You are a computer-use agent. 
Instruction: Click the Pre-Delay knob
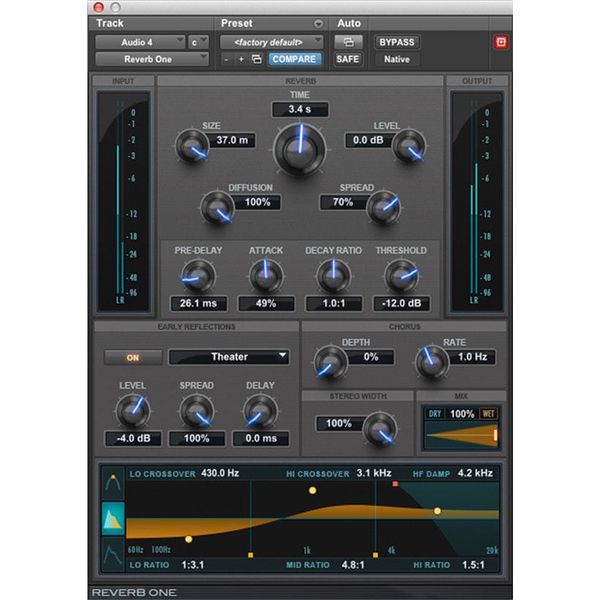point(198,276)
